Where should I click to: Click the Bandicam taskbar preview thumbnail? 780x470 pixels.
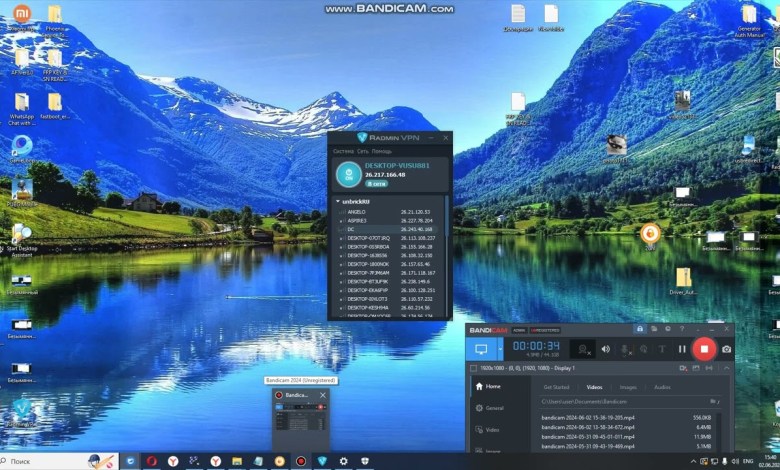coord(300,418)
